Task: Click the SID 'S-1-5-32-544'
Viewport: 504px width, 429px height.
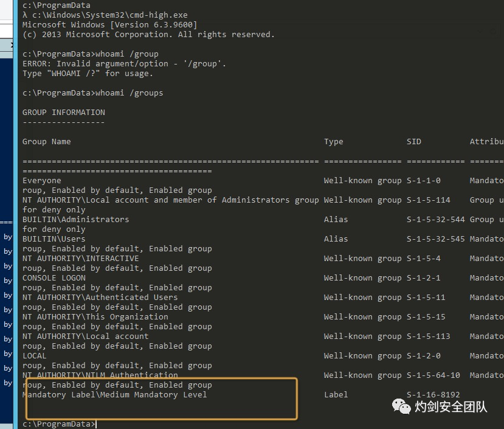Action: coord(435,220)
